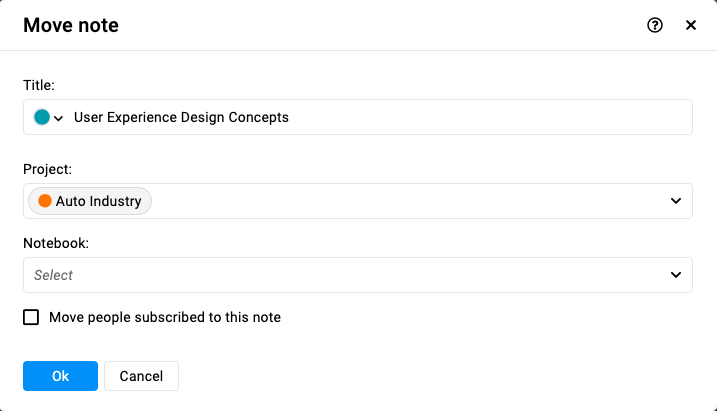The image size is (717, 411).
Task: Click the Move note dialog heading
Action: click(71, 25)
